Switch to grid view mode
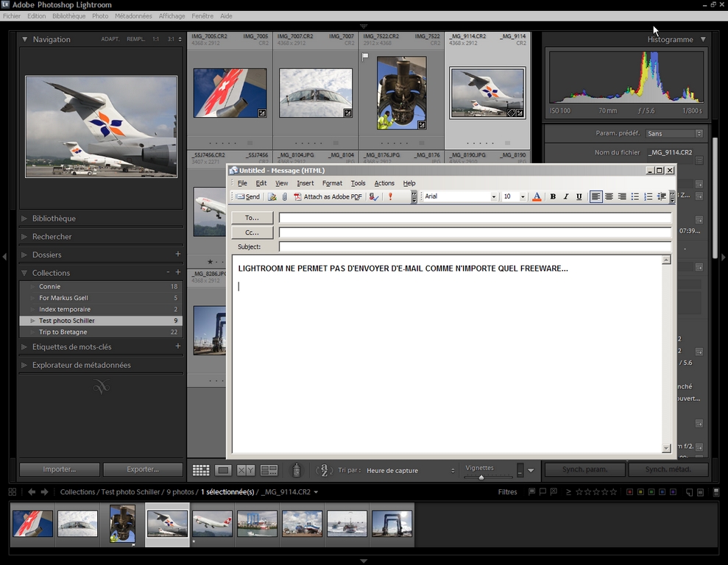 (200, 470)
